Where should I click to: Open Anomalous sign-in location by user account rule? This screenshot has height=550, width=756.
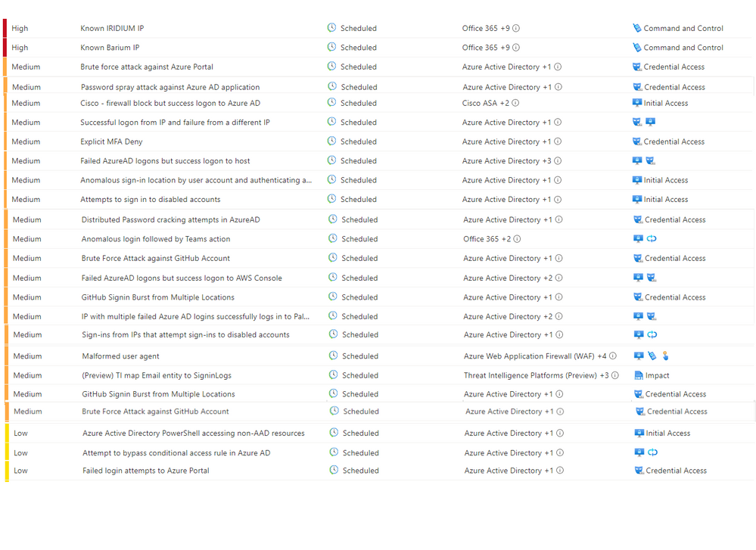click(196, 180)
